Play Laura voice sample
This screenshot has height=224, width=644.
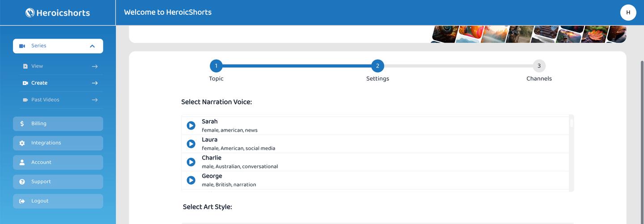coord(191,144)
